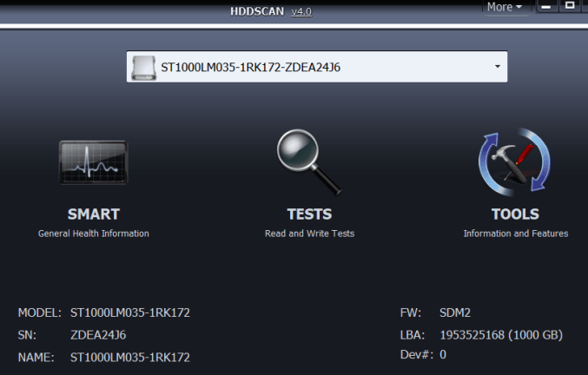Open the SMART heartbeat monitor icon
The image size is (588, 375).
94,162
